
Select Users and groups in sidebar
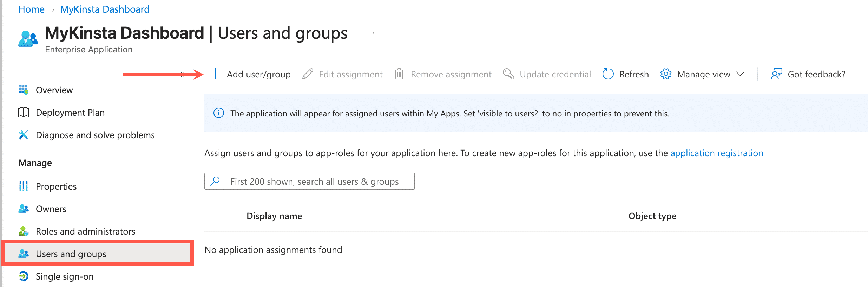(x=71, y=254)
